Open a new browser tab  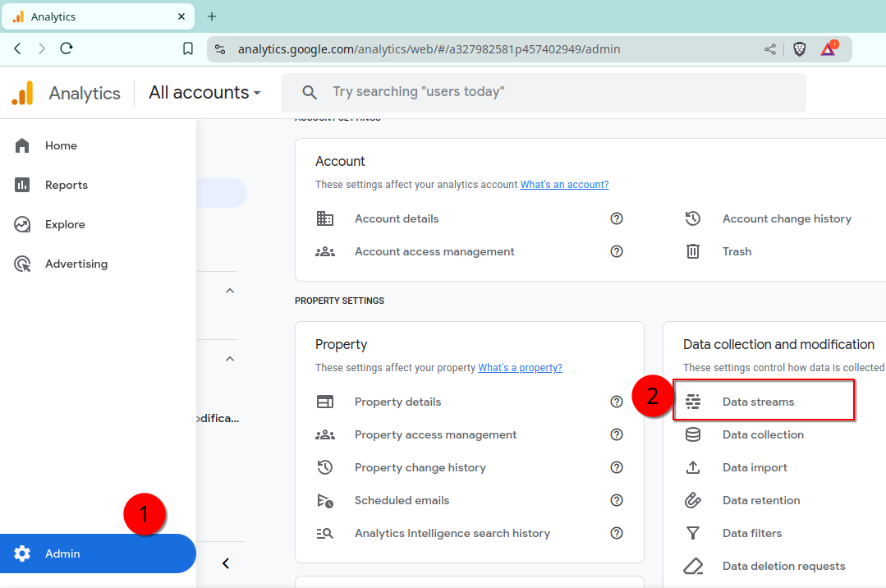212,16
